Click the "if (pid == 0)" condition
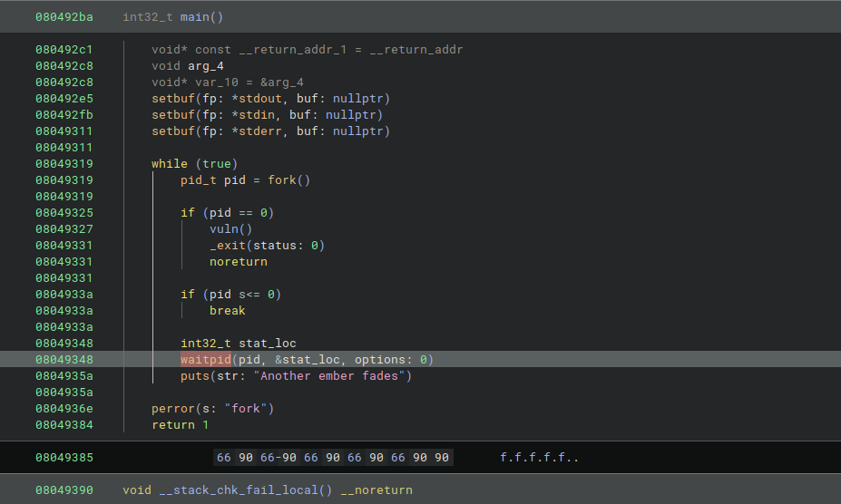 [228, 213]
